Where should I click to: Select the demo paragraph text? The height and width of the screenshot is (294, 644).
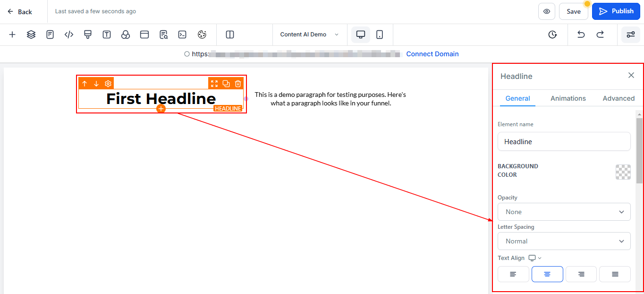(x=330, y=99)
